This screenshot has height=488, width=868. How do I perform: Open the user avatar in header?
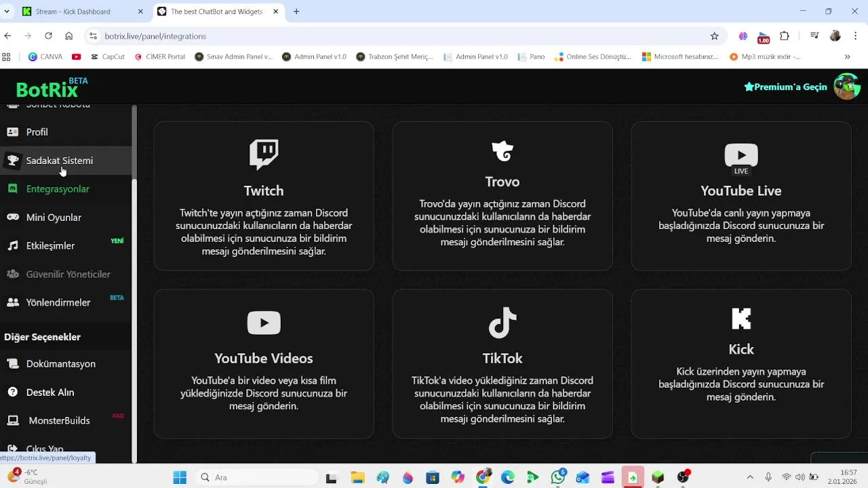846,87
